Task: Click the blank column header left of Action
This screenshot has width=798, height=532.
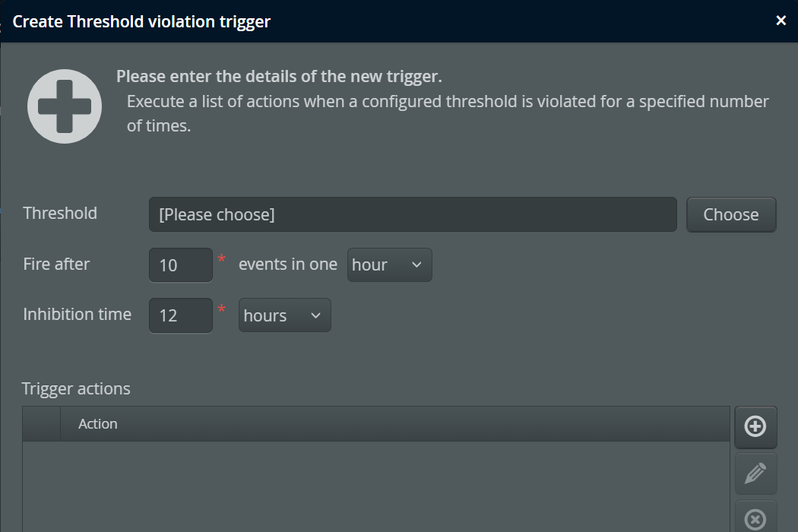Action: pos(41,424)
